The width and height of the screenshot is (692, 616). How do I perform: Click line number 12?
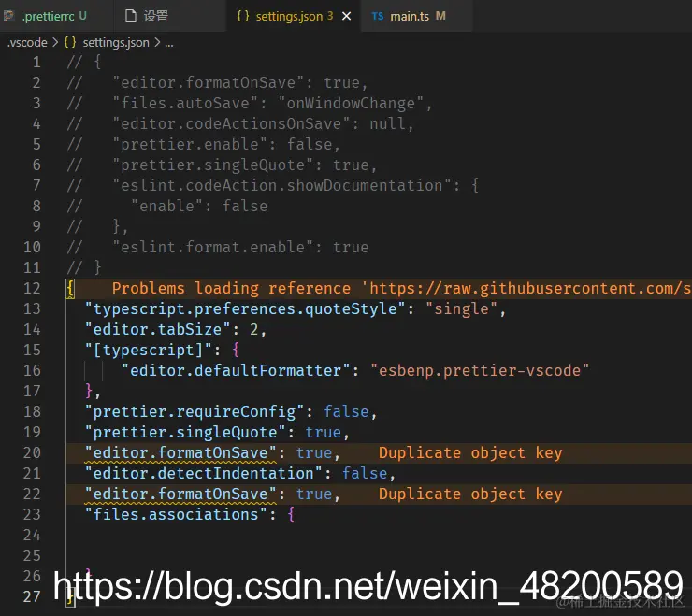(x=32, y=288)
